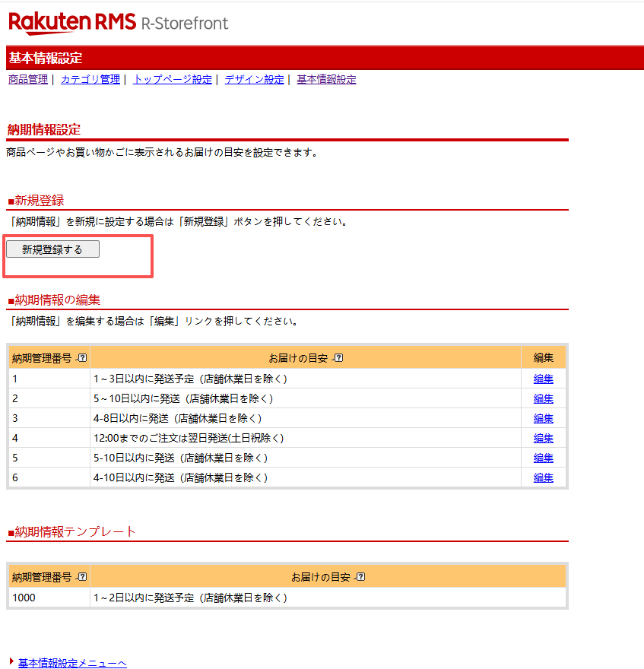This screenshot has height=669, width=644.
Task: Open トップページ設定 navigation link
Action: [173, 79]
